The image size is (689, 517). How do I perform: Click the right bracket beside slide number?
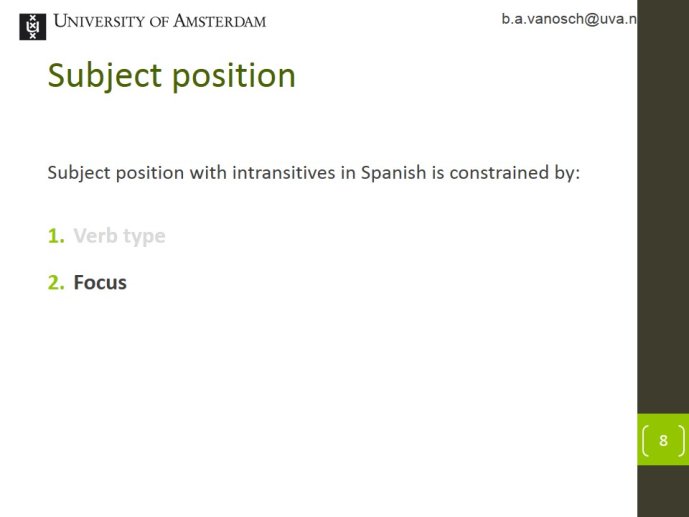pyautogui.click(x=681, y=440)
